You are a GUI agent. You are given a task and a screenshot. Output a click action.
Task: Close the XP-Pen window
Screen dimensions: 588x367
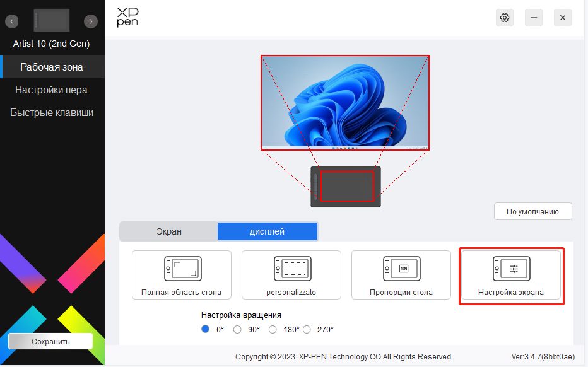(563, 18)
